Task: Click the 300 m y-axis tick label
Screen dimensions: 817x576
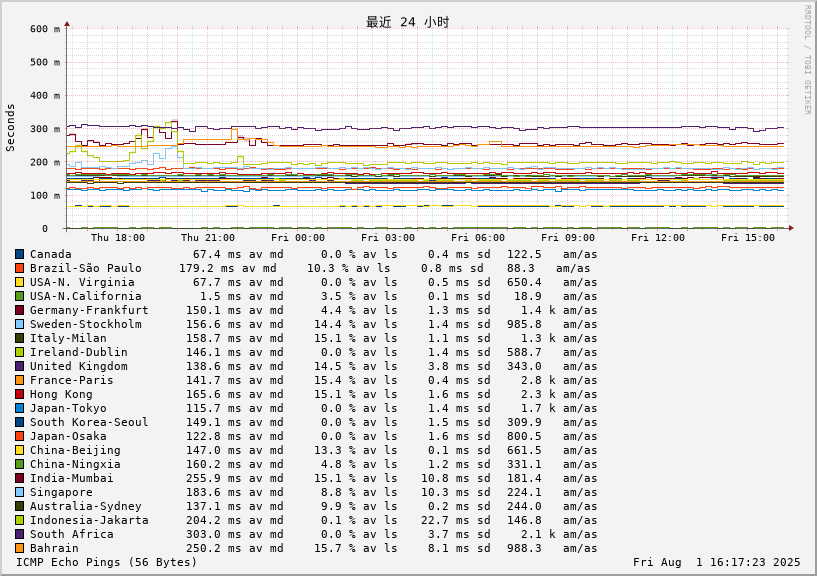Action: (45, 129)
